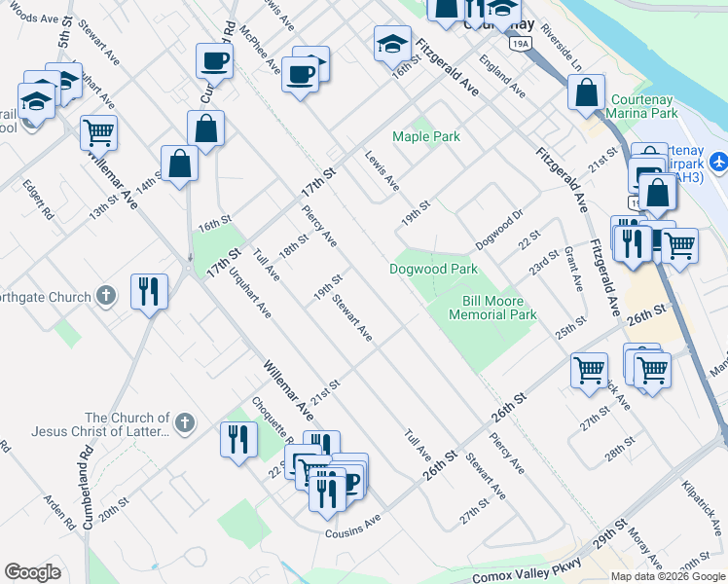Click the Courtenay Airpark airplane icon
Viewport: 728px width, 584px height.
click(719, 162)
